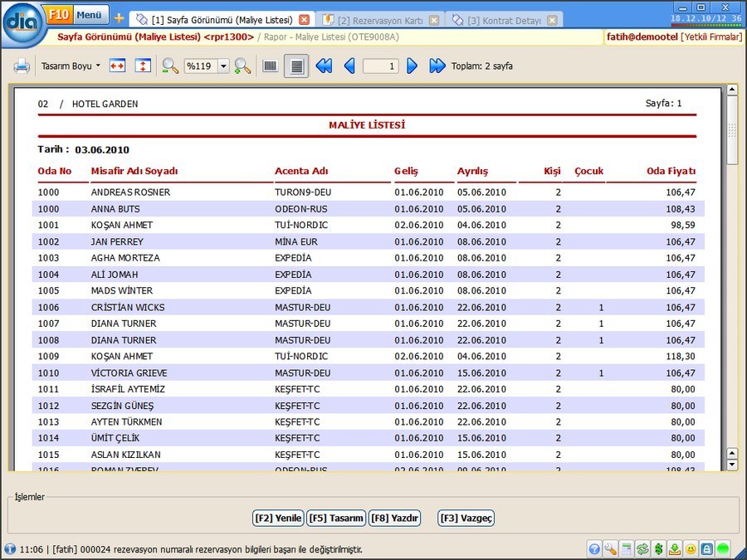Close the Kontrat Detayı tab

coord(552,21)
